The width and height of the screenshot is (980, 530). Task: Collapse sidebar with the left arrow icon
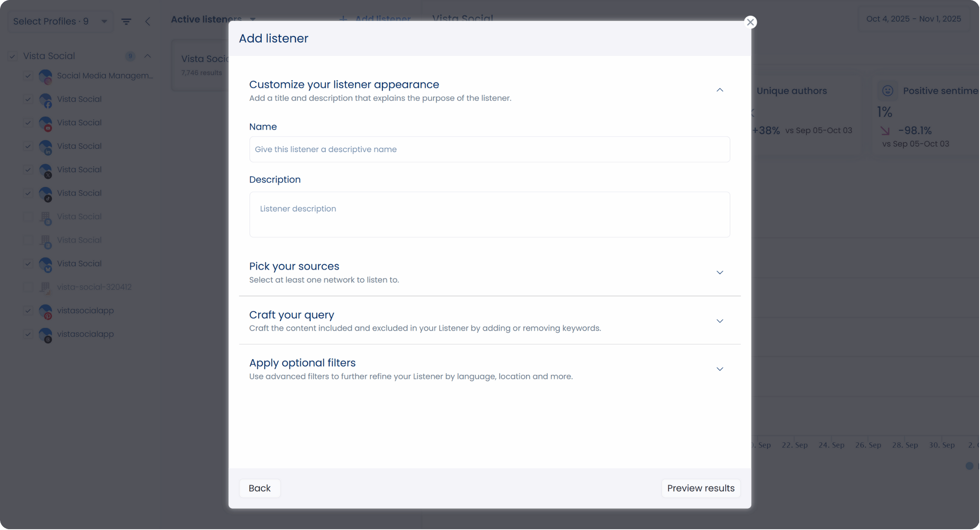[x=148, y=21]
